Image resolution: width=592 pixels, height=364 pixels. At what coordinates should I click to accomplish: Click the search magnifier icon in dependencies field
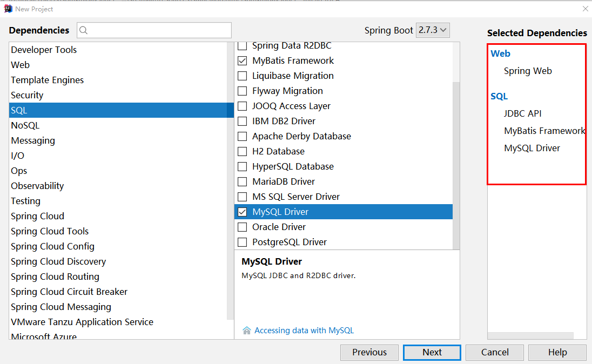point(84,30)
